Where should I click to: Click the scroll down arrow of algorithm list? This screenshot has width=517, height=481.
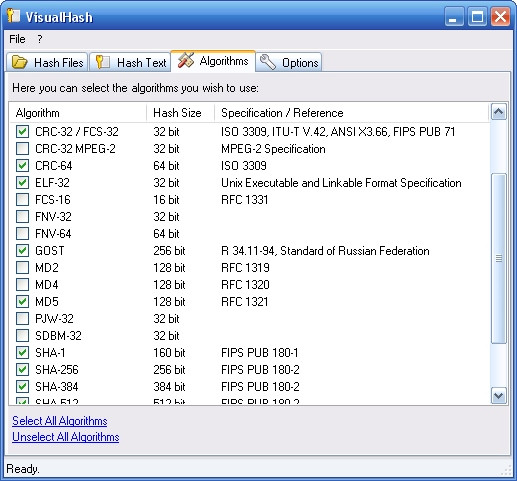(x=499, y=396)
